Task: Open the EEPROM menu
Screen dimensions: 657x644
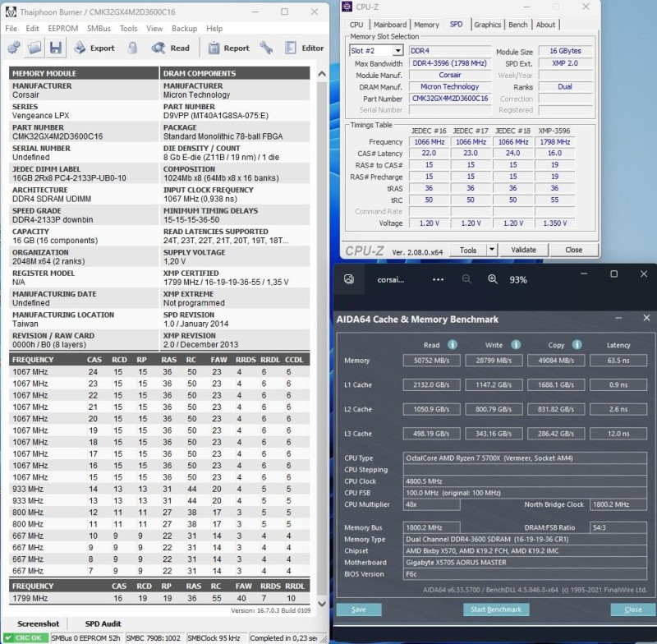Action: click(63, 29)
